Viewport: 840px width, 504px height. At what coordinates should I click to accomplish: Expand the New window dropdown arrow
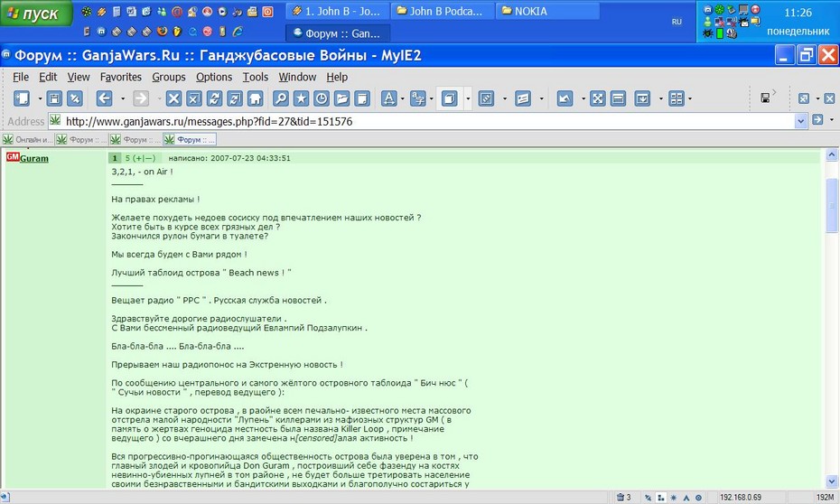pyautogui.click(x=40, y=98)
